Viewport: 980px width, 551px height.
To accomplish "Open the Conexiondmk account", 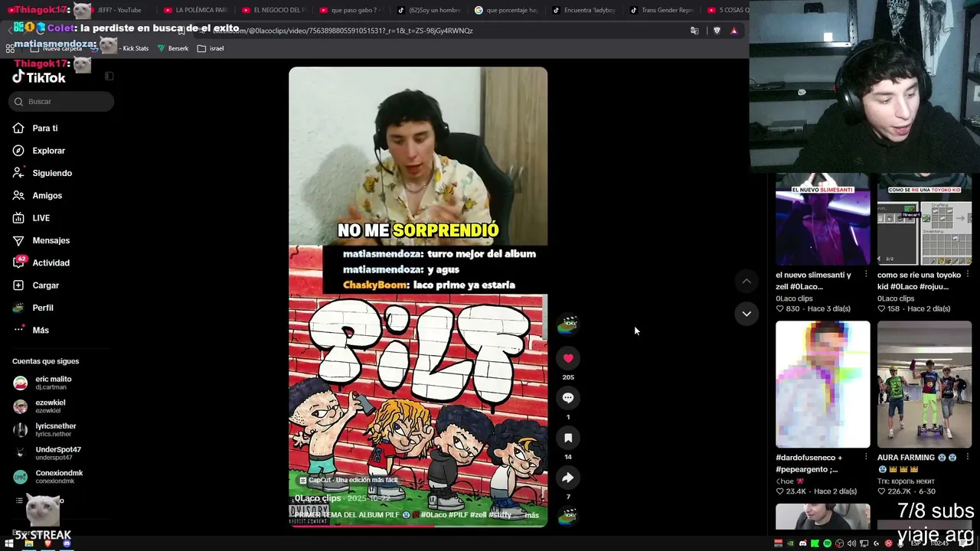I will 59,477.
